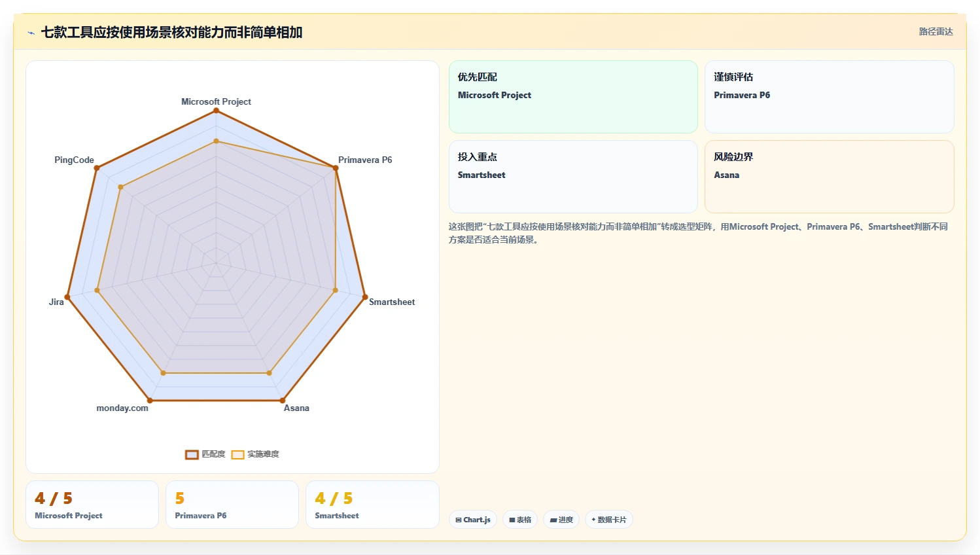980x555 pixels.
Task: Click the 实施难度 data point at Jira
Action: (97, 291)
